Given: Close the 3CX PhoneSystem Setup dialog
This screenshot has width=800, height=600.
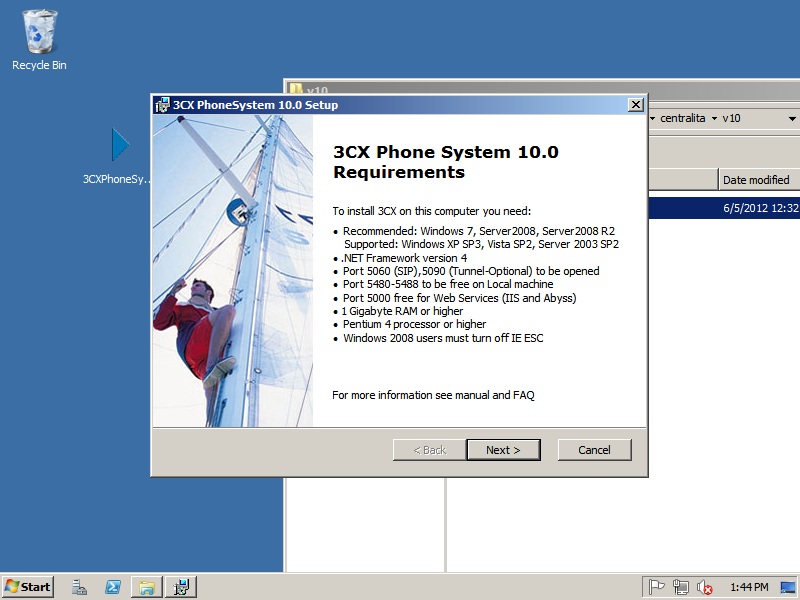Looking at the screenshot, I should [x=635, y=105].
